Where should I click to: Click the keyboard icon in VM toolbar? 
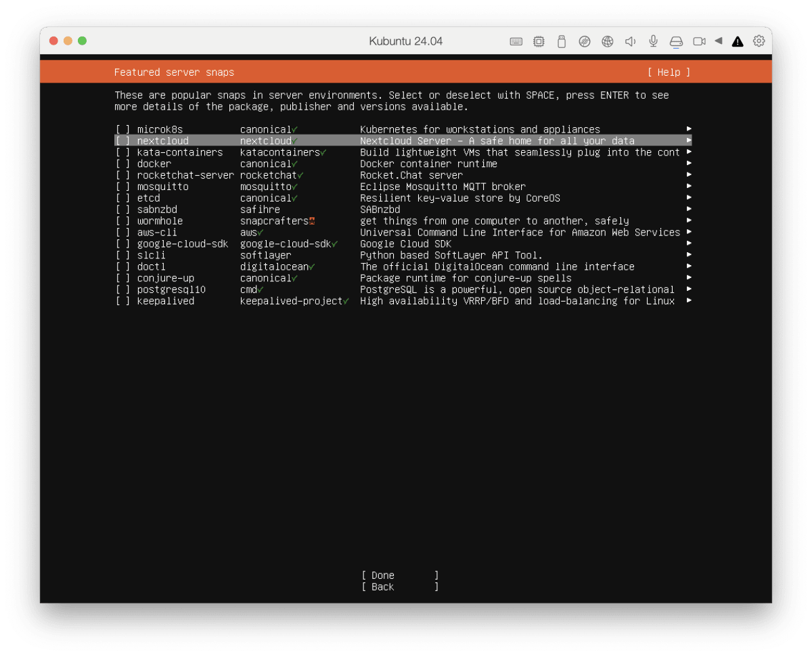(x=516, y=41)
